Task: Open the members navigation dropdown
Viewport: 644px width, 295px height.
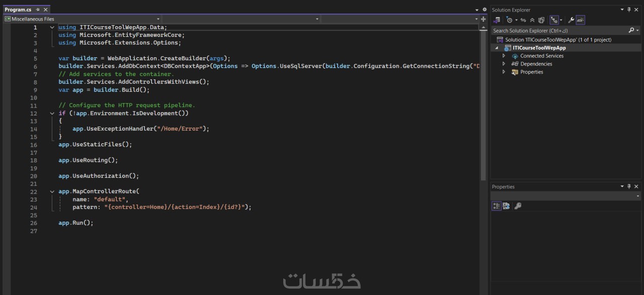Action: tap(400, 19)
